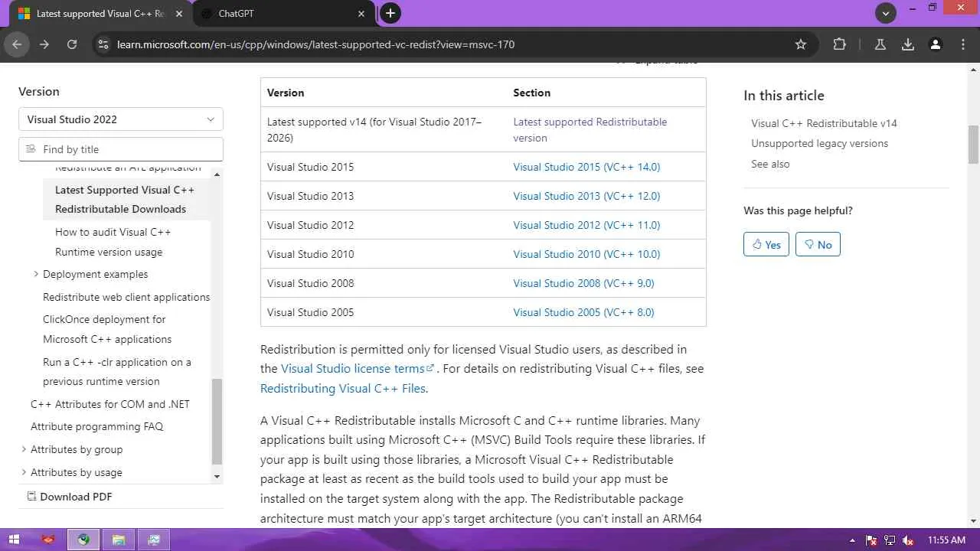Open the Chrome extensions puzzle icon
This screenshot has width=980, height=551.
[x=839, y=44]
